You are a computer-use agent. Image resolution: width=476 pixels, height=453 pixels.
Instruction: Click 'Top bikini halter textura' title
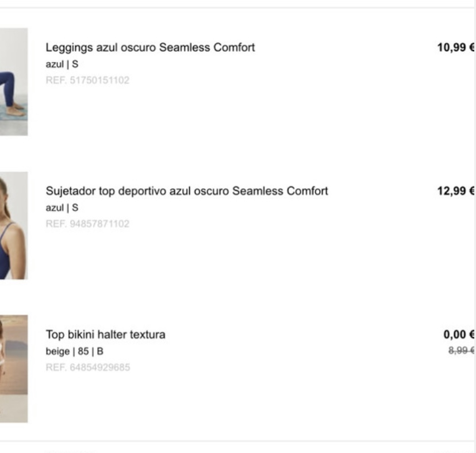click(x=106, y=335)
